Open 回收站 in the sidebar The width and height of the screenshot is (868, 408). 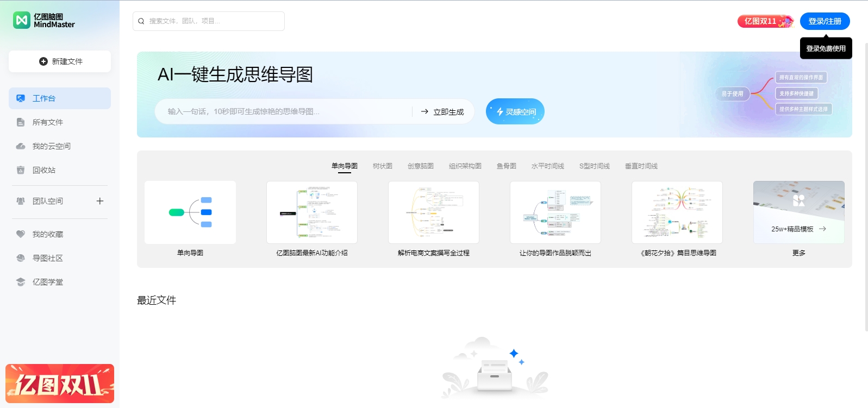point(60,170)
